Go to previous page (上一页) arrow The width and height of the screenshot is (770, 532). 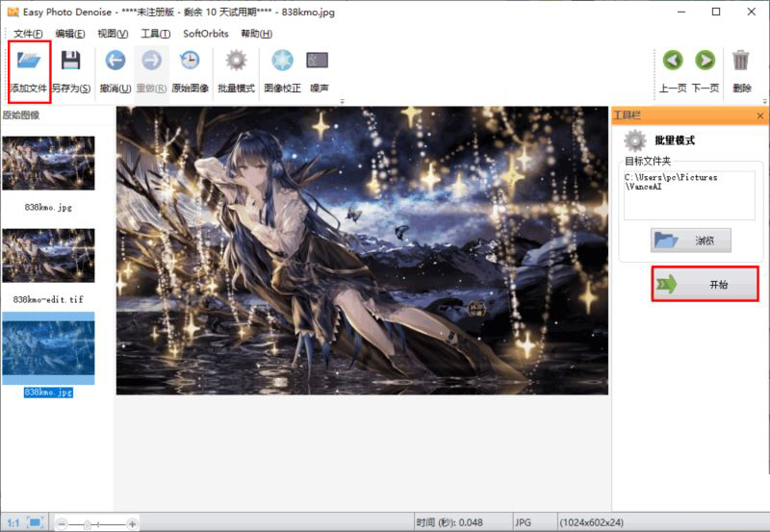point(673,61)
